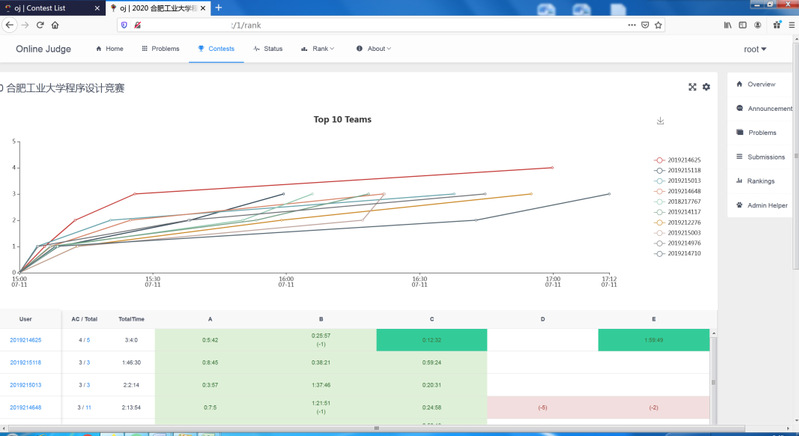Open a new browser tab
Viewport: 799px width, 436px height.
click(219, 8)
